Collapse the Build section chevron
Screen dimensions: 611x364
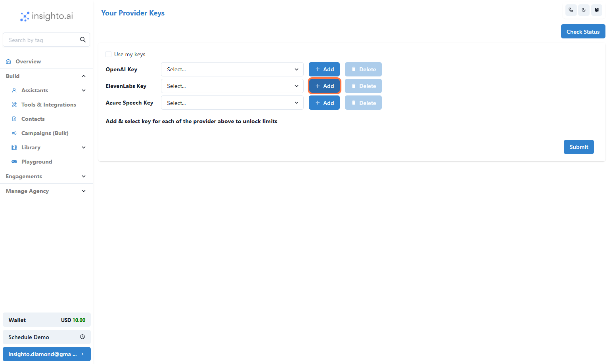click(84, 76)
